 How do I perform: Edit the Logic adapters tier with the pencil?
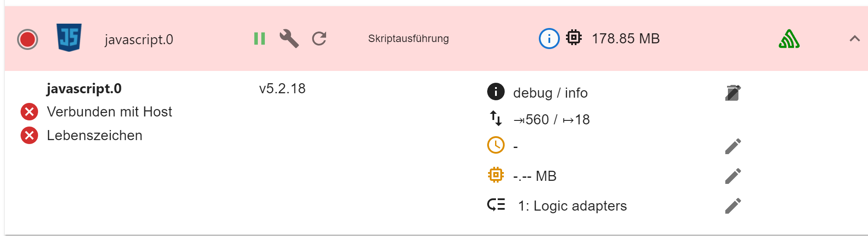(x=733, y=206)
